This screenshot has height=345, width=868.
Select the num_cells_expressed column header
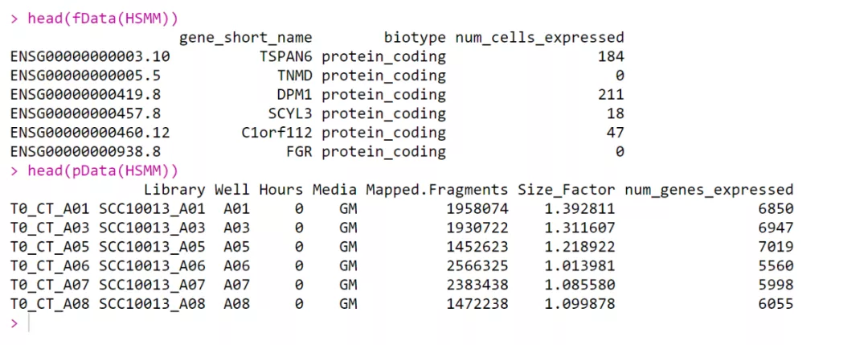[539, 37]
